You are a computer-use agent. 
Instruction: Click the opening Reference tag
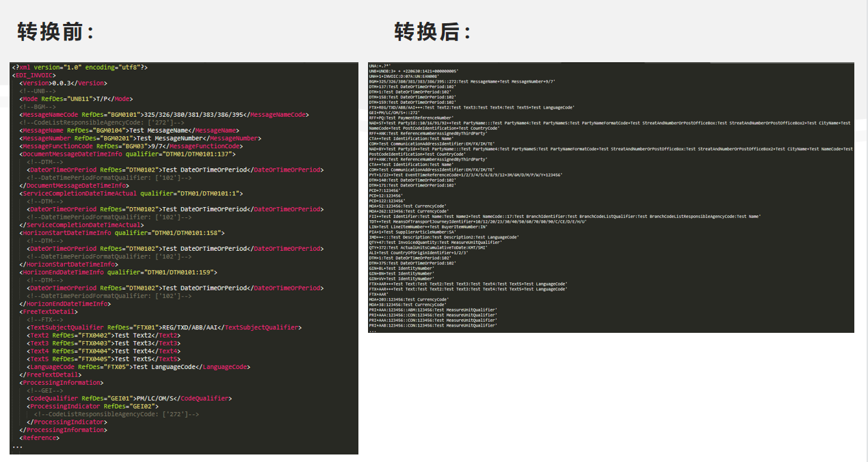pos(39,438)
